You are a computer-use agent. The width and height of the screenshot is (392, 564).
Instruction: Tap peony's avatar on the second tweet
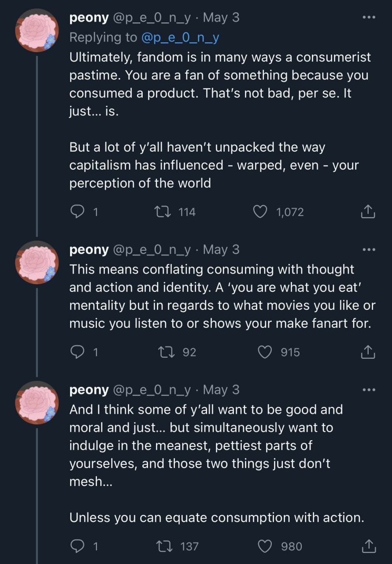click(x=37, y=262)
